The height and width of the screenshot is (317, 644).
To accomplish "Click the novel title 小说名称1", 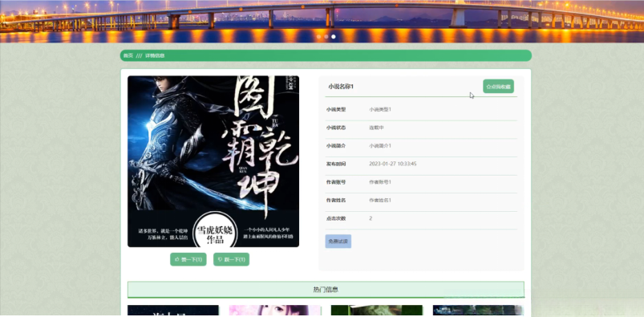I will click(x=341, y=87).
